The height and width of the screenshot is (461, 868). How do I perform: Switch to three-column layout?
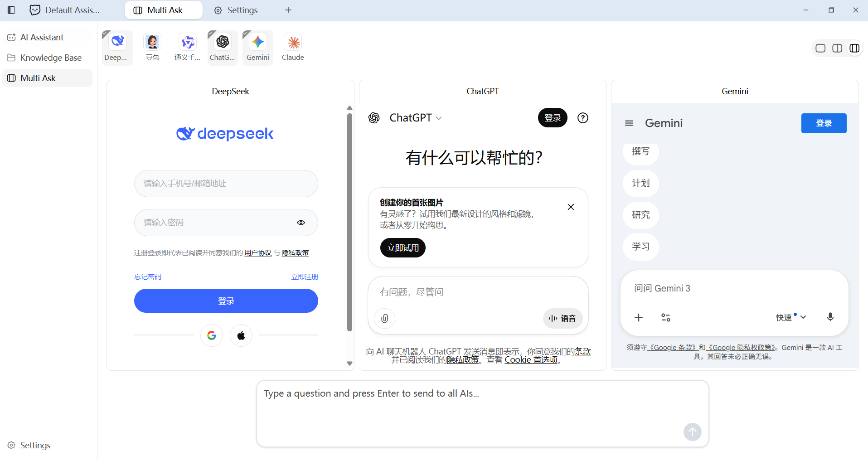[854, 48]
